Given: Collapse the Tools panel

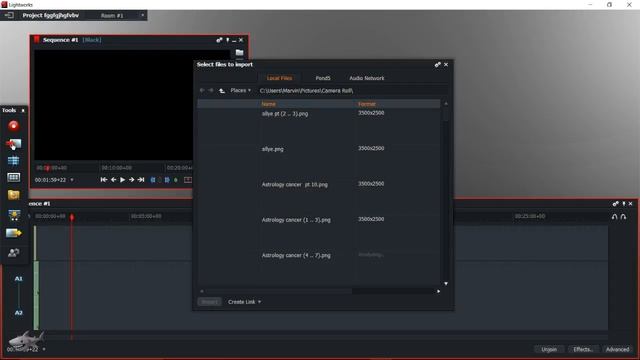Looking at the screenshot, I should coord(23,111).
